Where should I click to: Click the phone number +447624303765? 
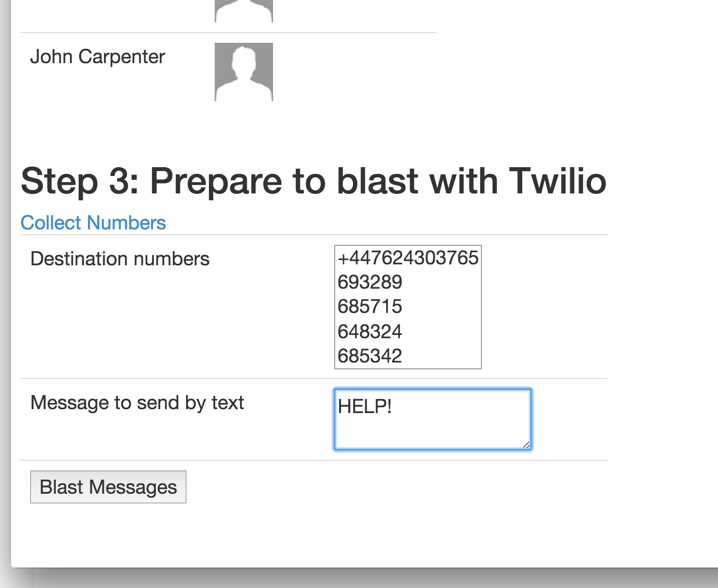coord(408,258)
